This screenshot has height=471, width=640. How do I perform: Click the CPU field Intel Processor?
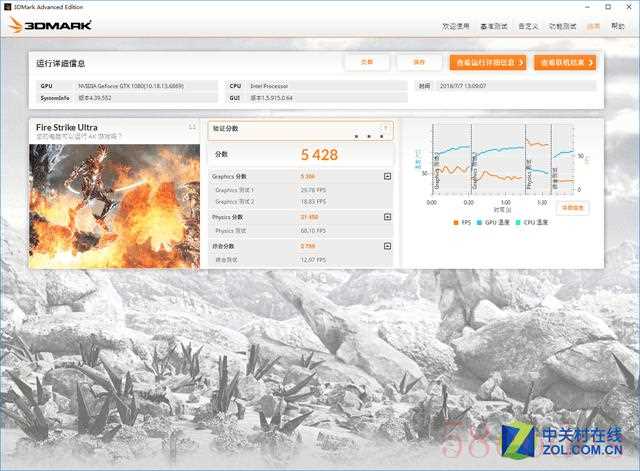pos(269,86)
